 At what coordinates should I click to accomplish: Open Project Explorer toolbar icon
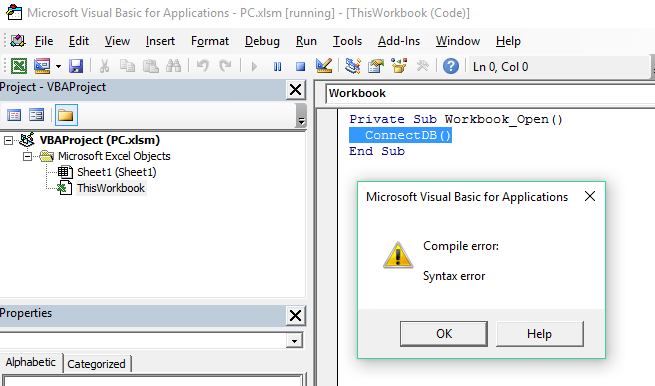pos(353,66)
